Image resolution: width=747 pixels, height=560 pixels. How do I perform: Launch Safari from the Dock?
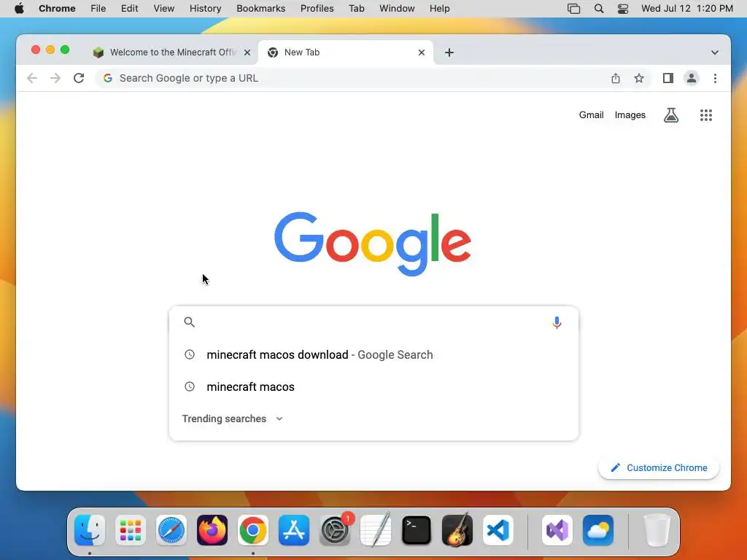click(x=171, y=530)
